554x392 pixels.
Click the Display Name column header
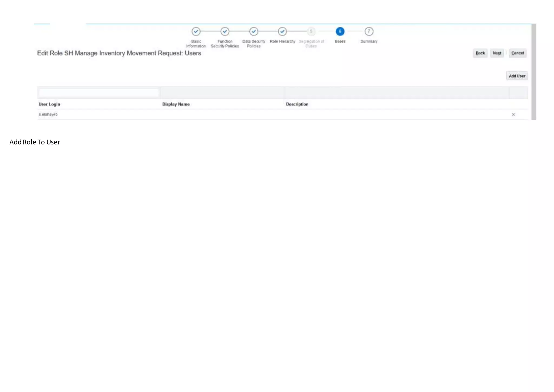[176, 104]
